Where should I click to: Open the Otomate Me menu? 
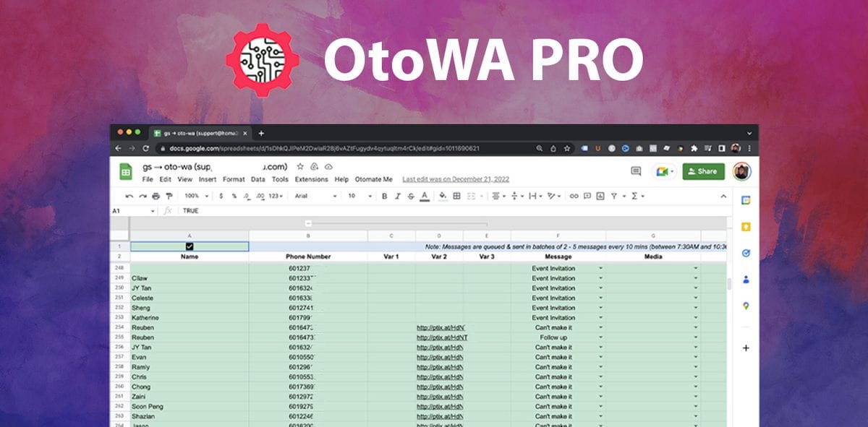pos(373,179)
